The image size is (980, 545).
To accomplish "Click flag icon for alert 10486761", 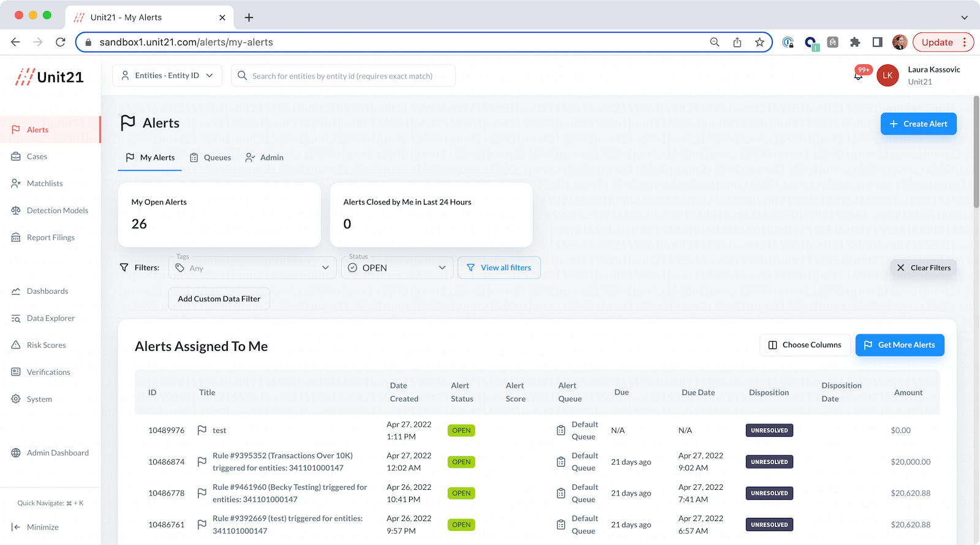I will pos(202,525).
